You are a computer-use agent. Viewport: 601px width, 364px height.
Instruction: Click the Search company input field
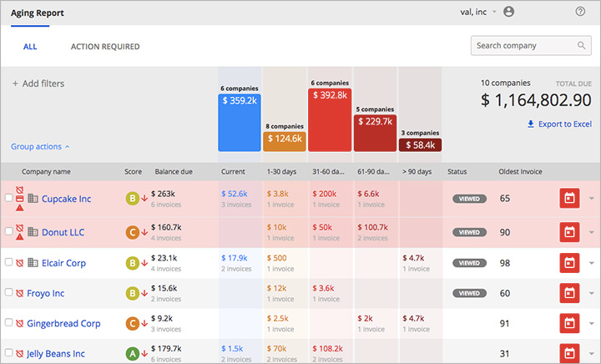click(523, 46)
